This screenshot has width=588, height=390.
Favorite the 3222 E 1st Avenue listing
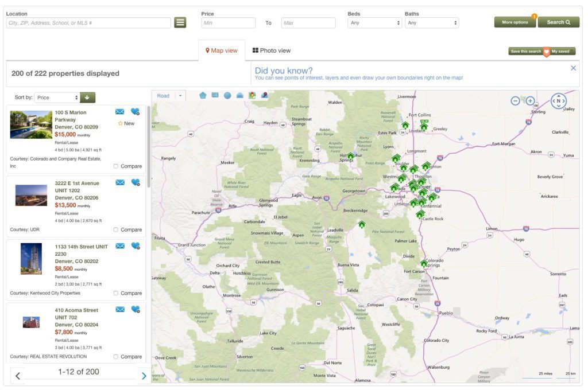tap(136, 182)
